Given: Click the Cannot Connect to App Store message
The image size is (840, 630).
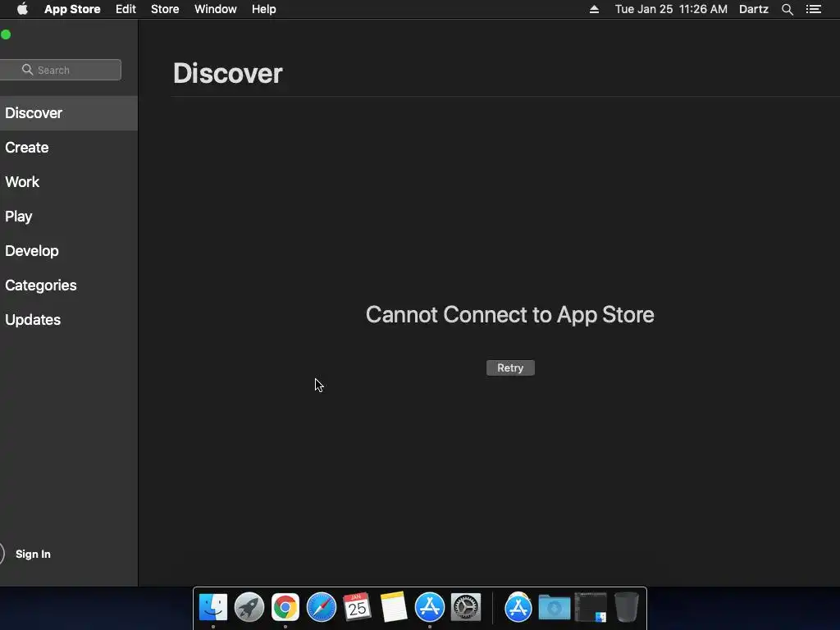Looking at the screenshot, I should (510, 314).
